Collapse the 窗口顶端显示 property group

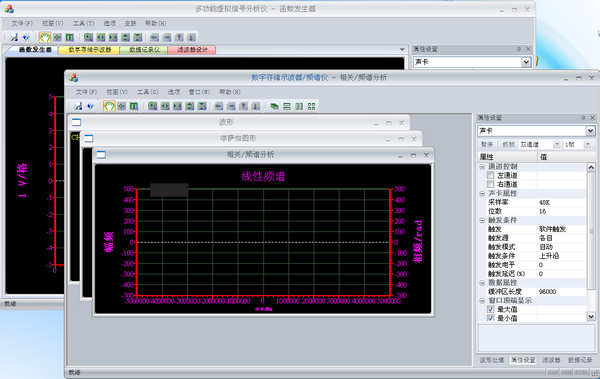pyautogui.click(x=482, y=301)
